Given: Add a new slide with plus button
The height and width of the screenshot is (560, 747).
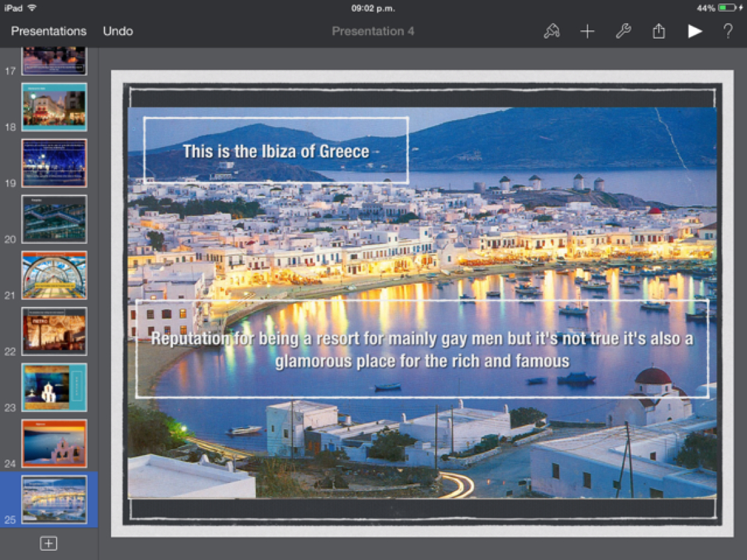Looking at the screenshot, I should point(49,543).
